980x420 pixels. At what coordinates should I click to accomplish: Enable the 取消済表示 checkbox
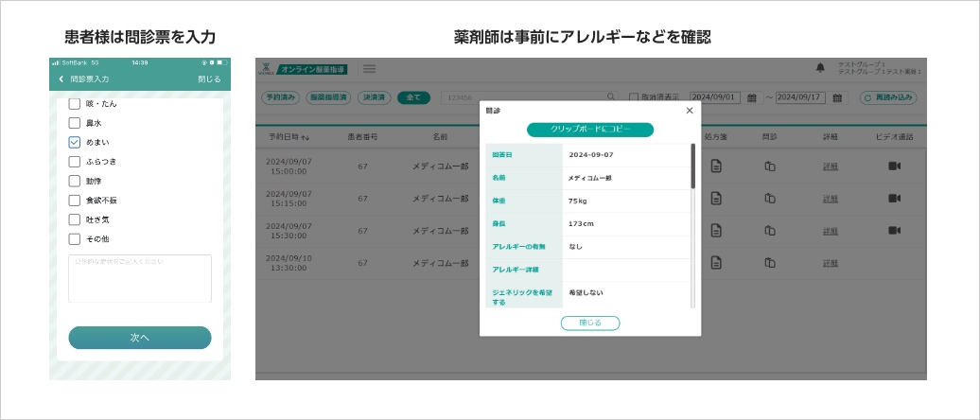click(634, 97)
